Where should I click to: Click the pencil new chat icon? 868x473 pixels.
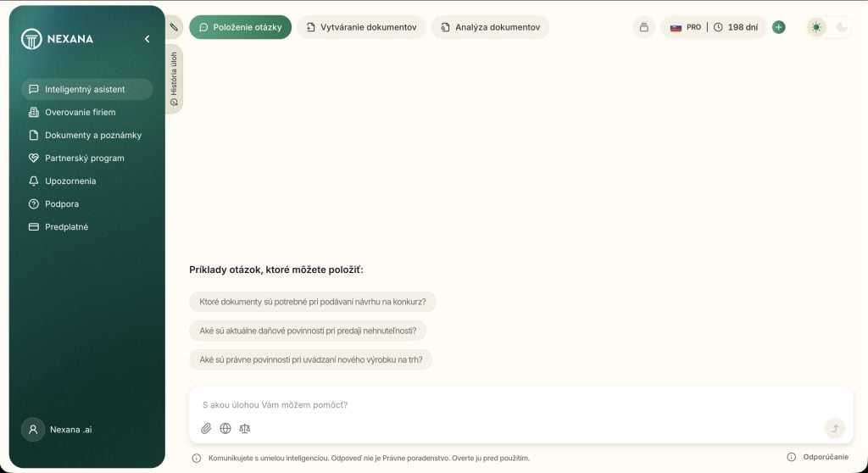click(174, 27)
